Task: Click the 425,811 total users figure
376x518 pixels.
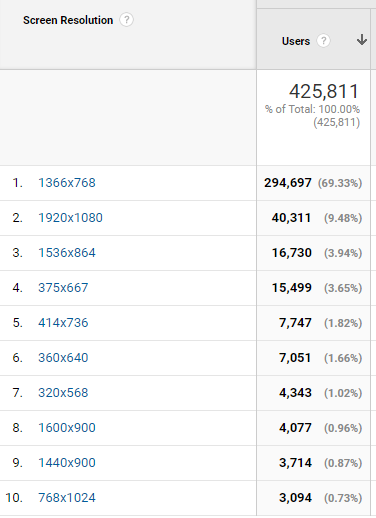Action: (x=324, y=91)
